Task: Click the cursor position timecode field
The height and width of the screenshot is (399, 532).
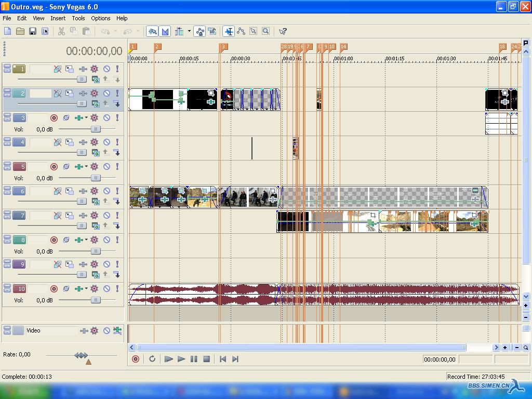Action: click(440, 360)
